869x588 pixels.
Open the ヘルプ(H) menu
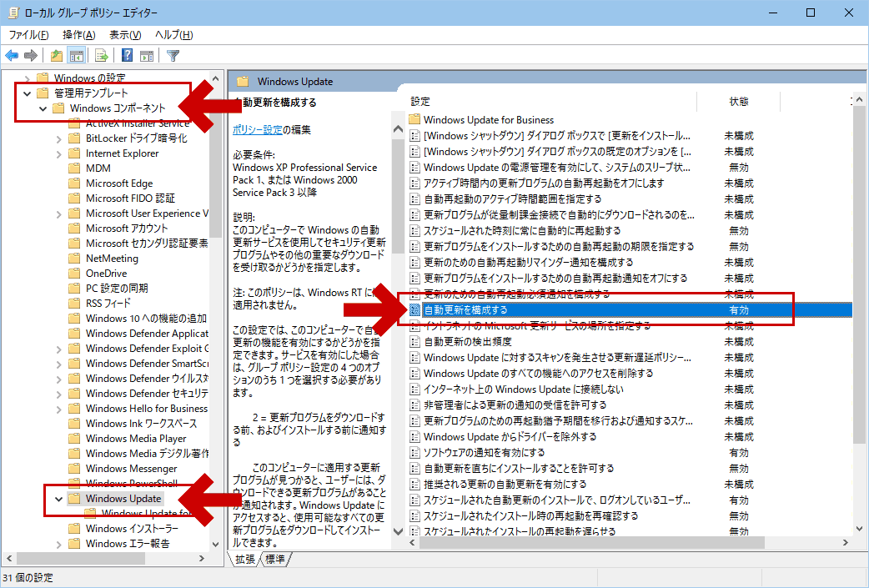point(174,35)
